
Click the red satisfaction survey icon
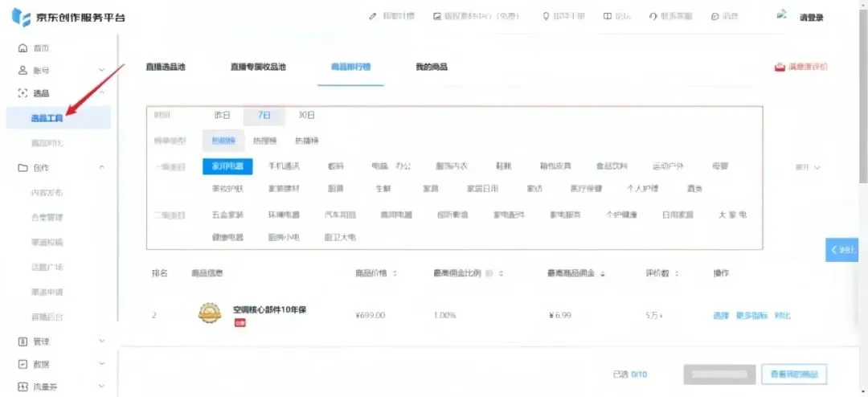[x=779, y=68]
